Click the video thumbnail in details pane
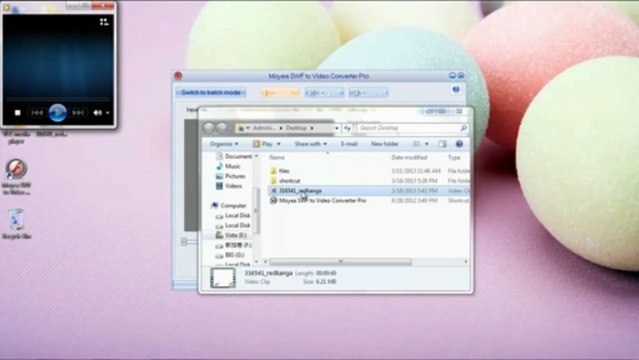This screenshot has height=360, width=639. click(x=223, y=278)
